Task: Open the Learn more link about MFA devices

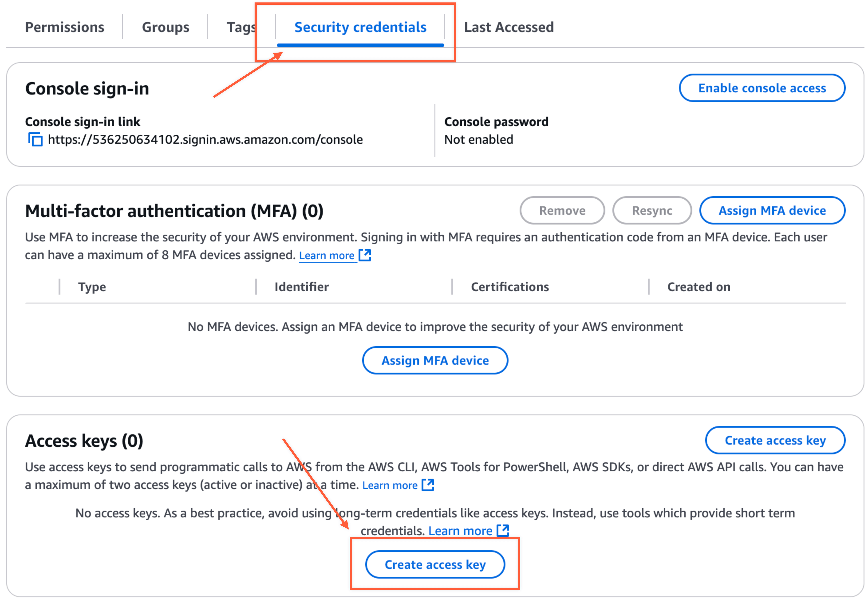Action: [x=326, y=256]
